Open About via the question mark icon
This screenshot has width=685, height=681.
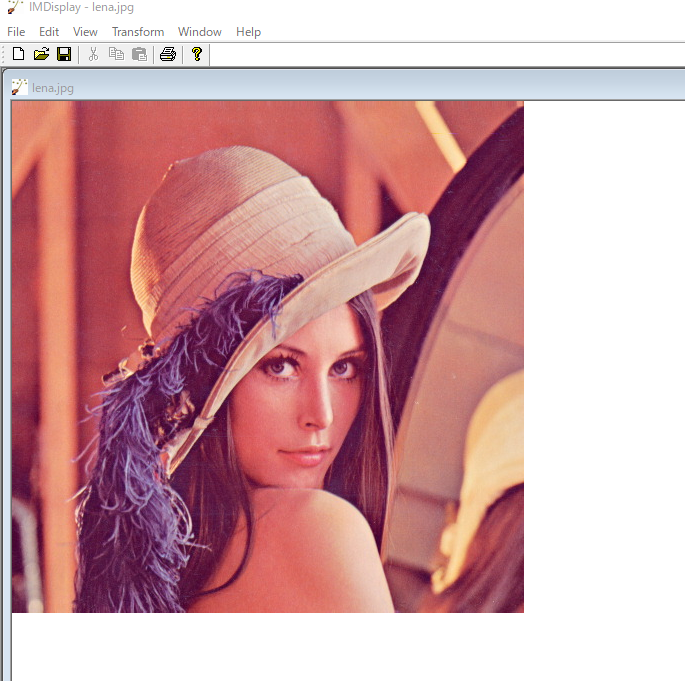click(x=197, y=54)
